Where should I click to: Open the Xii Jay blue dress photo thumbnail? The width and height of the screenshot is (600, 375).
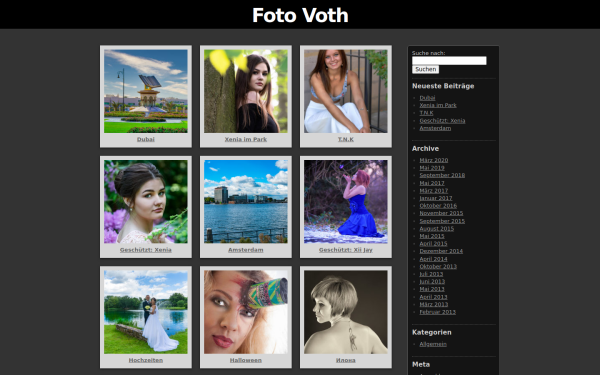tap(346, 202)
